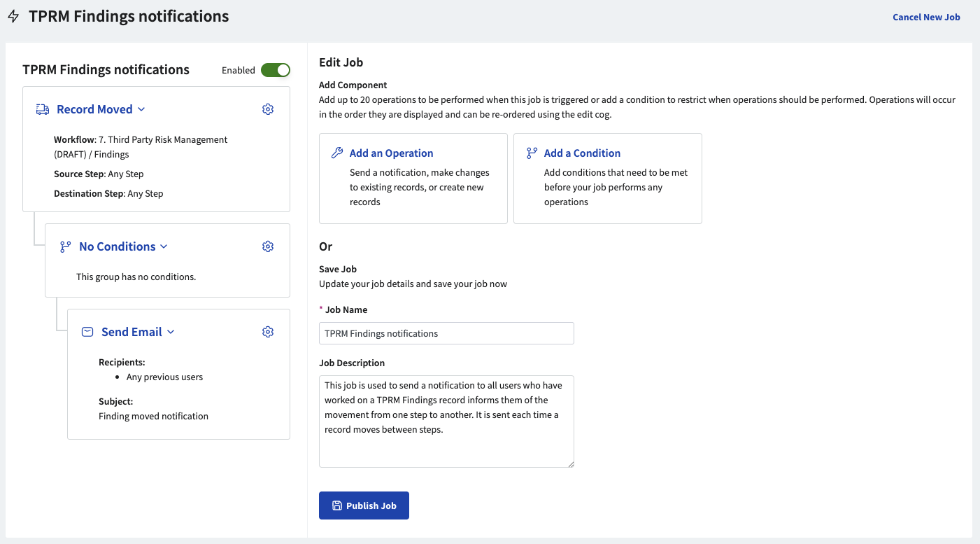Screen dimensions: 980x544
Task: Select the 'Any previous users' recipient text
Action: 164,377
